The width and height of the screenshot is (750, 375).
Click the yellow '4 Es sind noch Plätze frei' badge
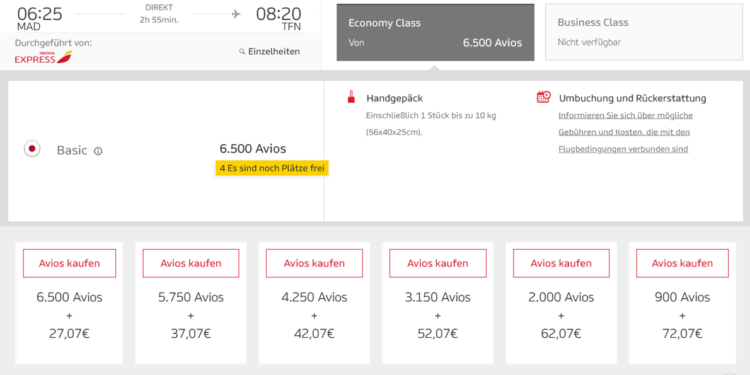point(272,168)
